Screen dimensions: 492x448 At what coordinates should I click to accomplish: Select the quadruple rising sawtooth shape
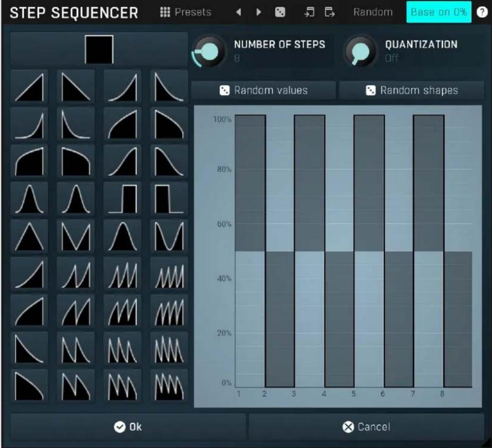point(169,274)
